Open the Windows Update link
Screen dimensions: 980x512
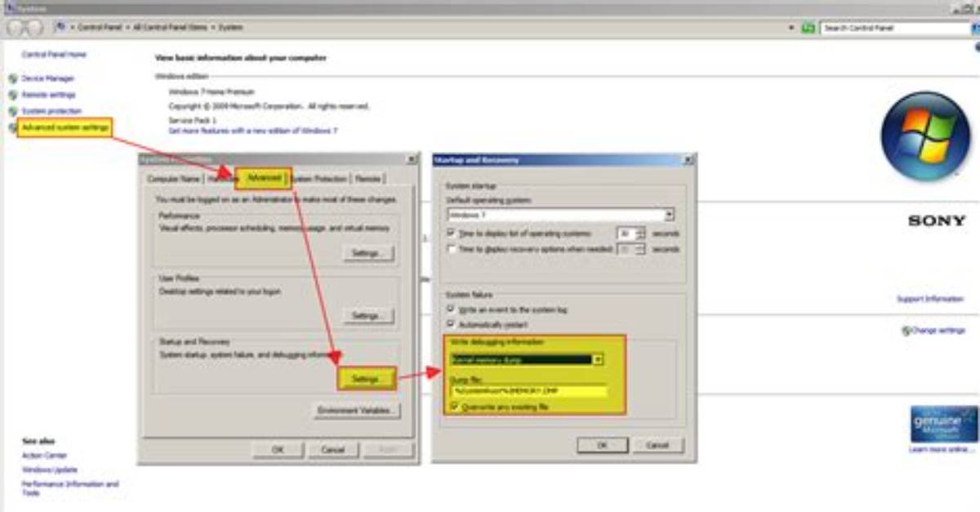pos(50,470)
